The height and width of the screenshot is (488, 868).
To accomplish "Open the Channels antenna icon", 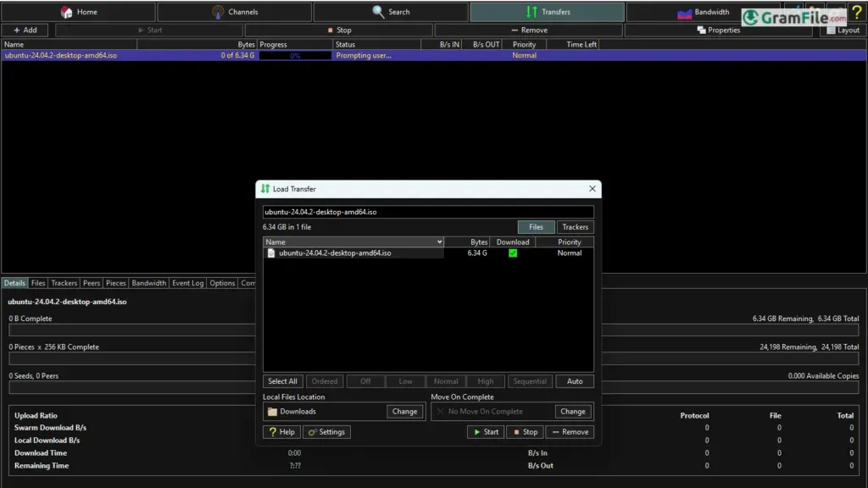I will click(218, 12).
